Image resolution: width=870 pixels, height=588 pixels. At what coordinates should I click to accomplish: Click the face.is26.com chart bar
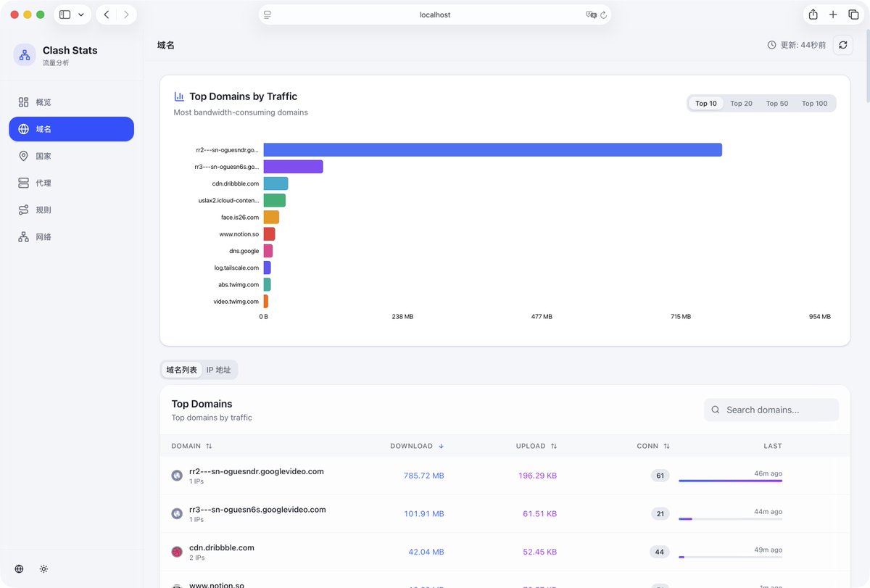272,218
